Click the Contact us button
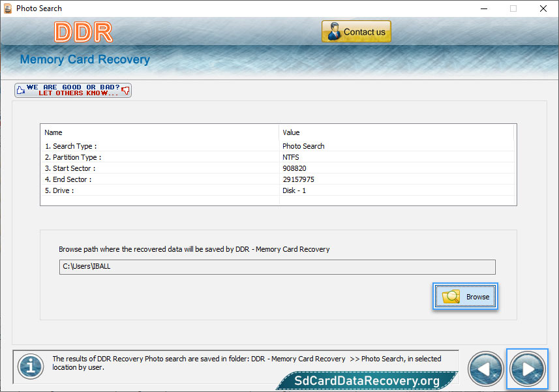 (356, 31)
